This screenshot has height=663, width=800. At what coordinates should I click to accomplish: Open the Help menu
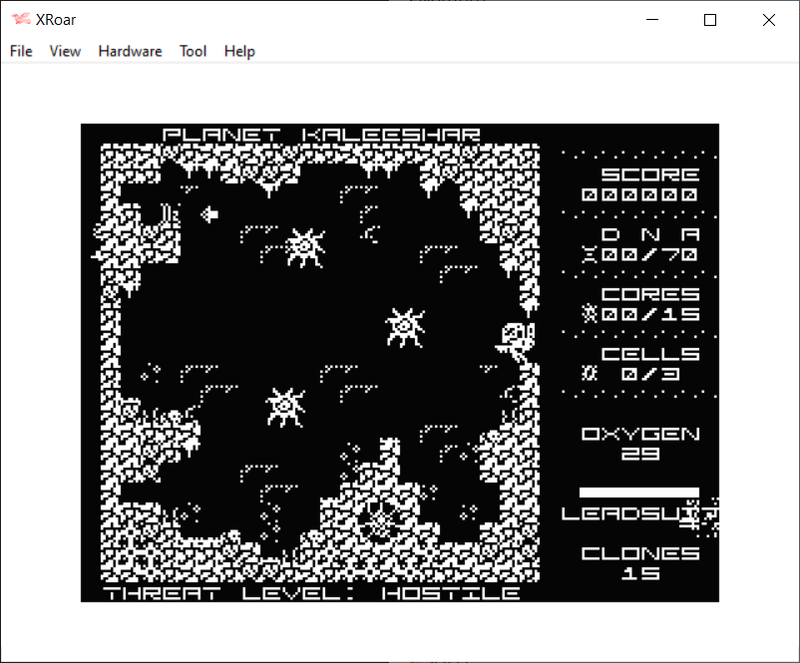coord(239,51)
